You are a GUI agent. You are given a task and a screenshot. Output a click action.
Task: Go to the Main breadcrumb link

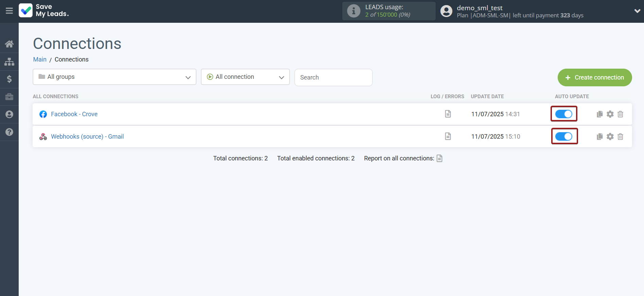tap(40, 59)
